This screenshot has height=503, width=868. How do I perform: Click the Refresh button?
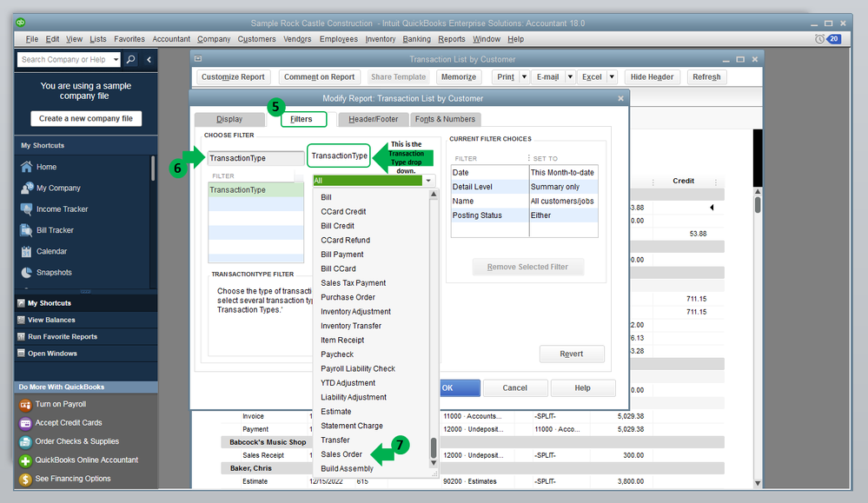706,77
